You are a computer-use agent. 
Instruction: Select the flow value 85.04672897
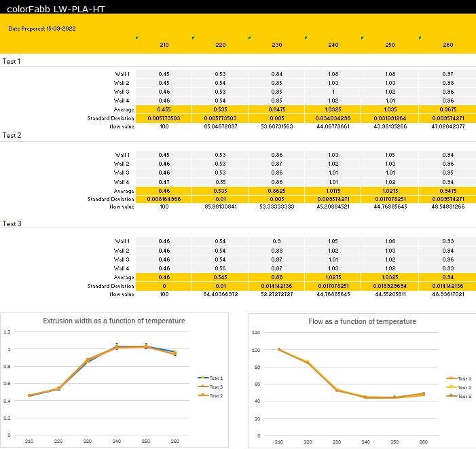point(221,126)
